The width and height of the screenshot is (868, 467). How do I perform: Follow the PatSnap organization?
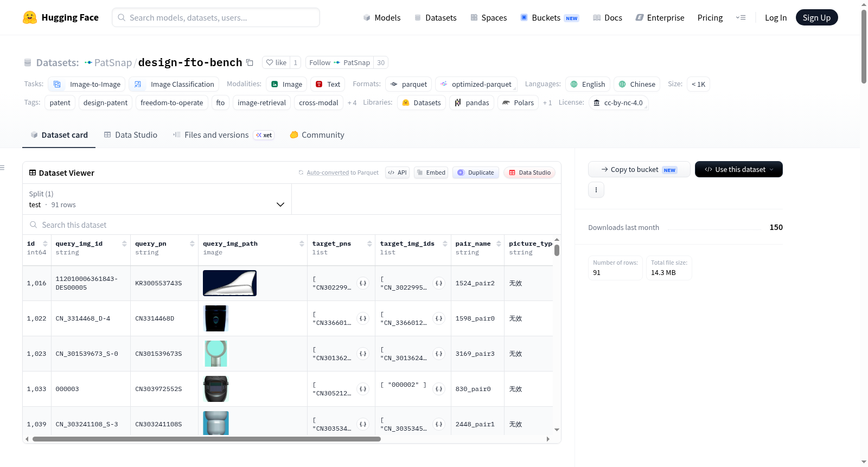pyautogui.click(x=340, y=62)
